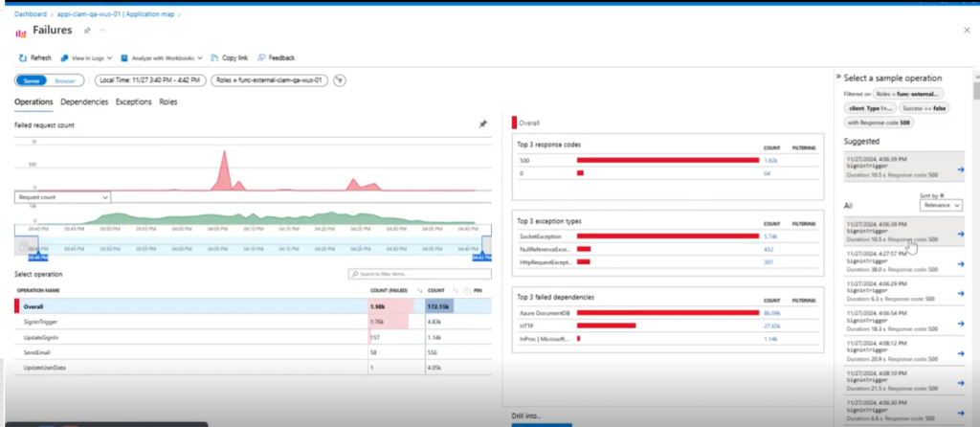Click arrow for 4:06:54 PM sample, Duration 18.3 s
Viewport: 980px width, 427px height.
[961, 324]
